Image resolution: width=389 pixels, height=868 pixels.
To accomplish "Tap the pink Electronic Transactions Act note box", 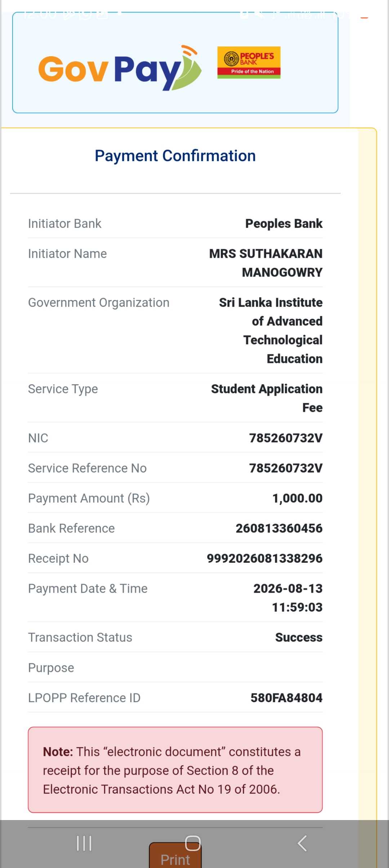I will 175,770.
